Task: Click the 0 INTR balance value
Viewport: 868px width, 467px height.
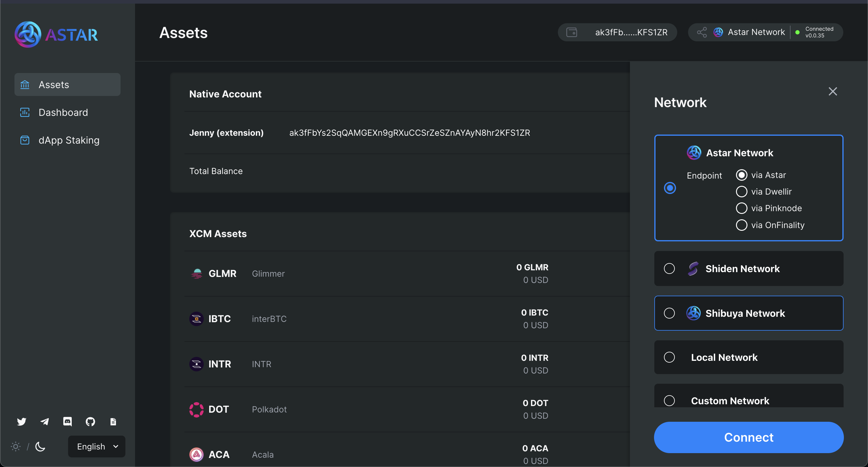Action: pyautogui.click(x=535, y=357)
